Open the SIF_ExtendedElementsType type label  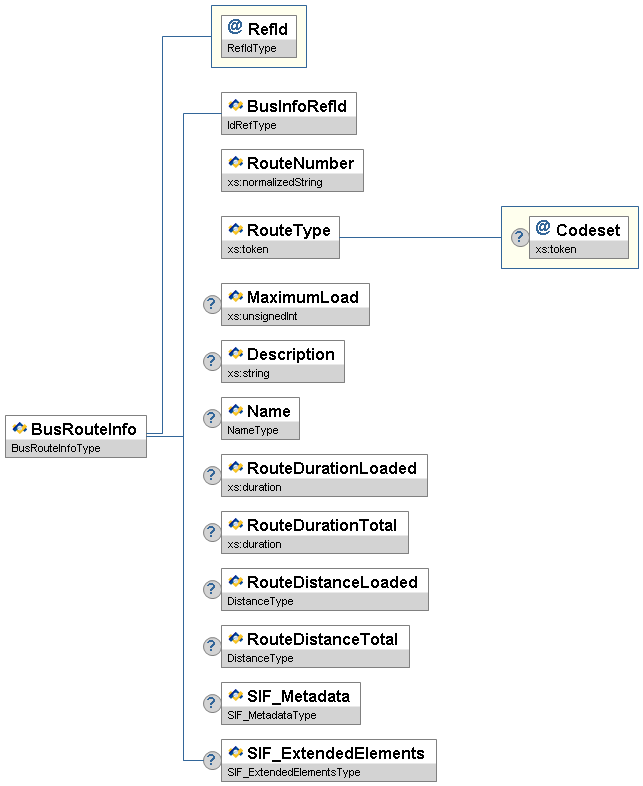click(x=294, y=772)
